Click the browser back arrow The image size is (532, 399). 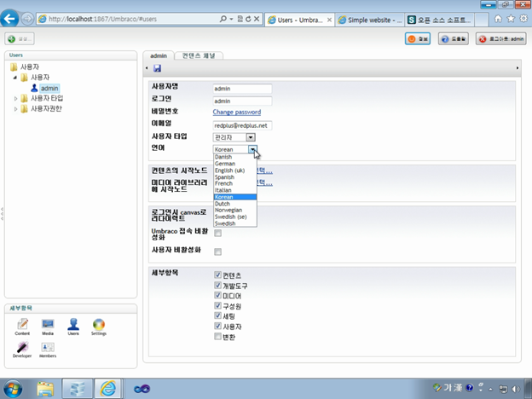coord(9,18)
